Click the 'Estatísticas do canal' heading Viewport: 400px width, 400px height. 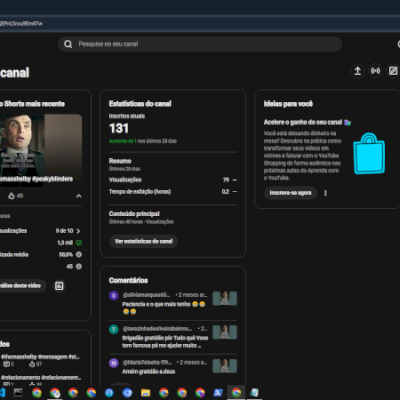[140, 104]
